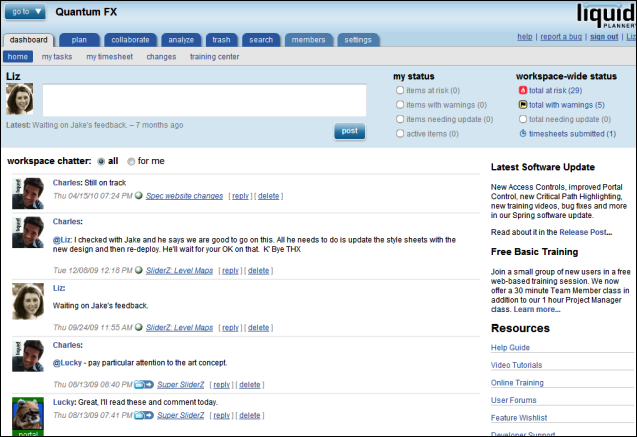Click folder icon on 08:40 PM comment

[x=144, y=384]
